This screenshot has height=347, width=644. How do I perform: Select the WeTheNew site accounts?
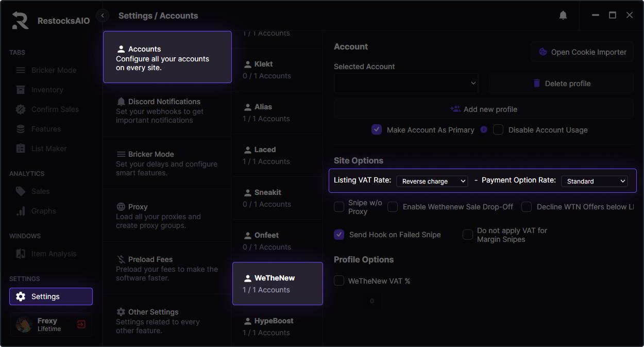278,284
